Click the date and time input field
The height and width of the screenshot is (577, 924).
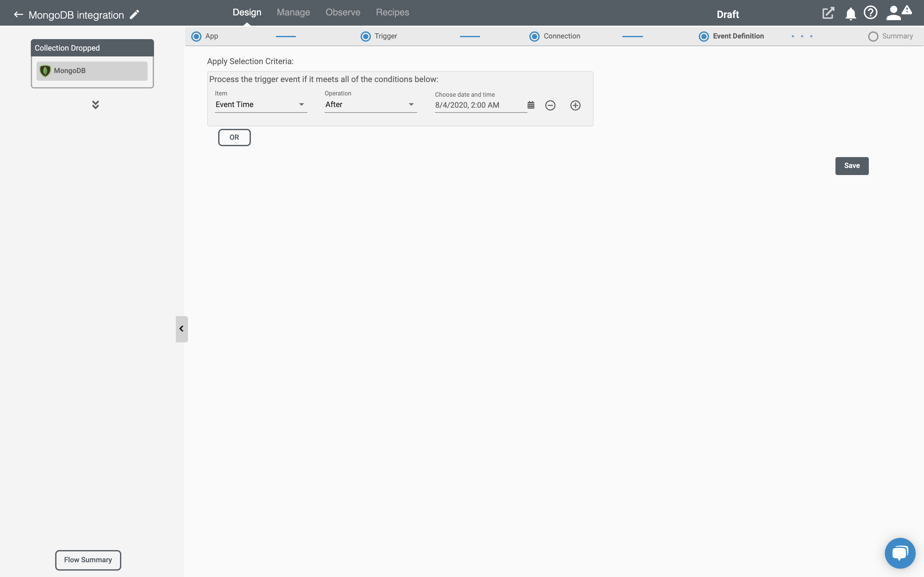click(478, 105)
